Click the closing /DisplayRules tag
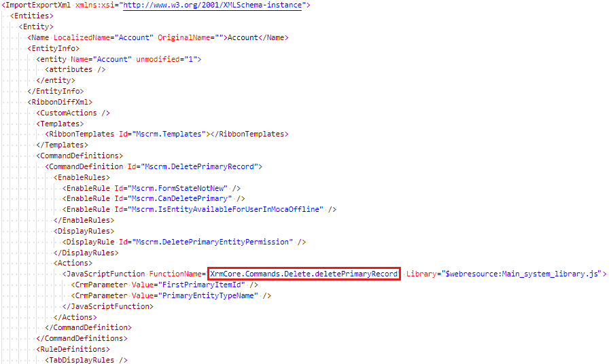613x364 pixels. point(86,253)
